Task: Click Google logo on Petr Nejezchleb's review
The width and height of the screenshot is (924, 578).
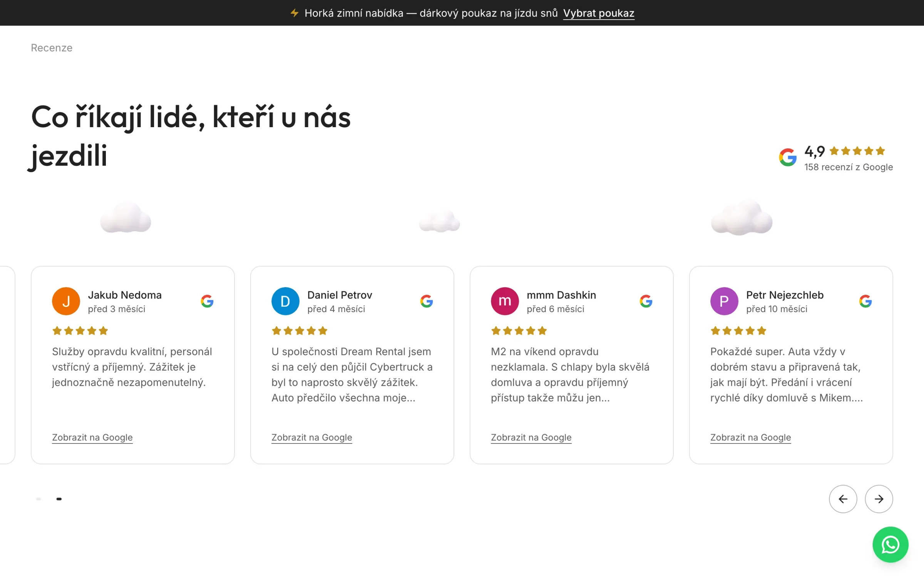Action: [x=865, y=301]
